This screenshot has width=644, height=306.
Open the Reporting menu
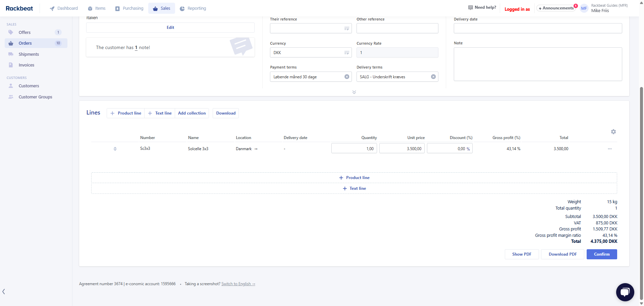pos(193,8)
